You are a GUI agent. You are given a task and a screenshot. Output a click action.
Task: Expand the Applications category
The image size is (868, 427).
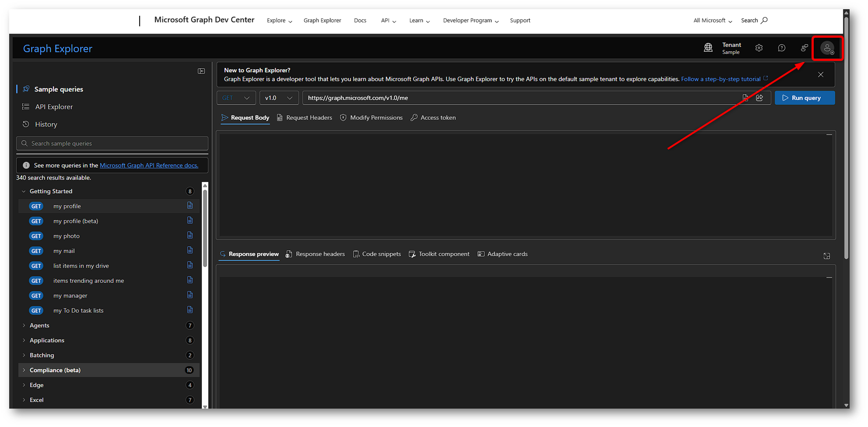(x=24, y=340)
